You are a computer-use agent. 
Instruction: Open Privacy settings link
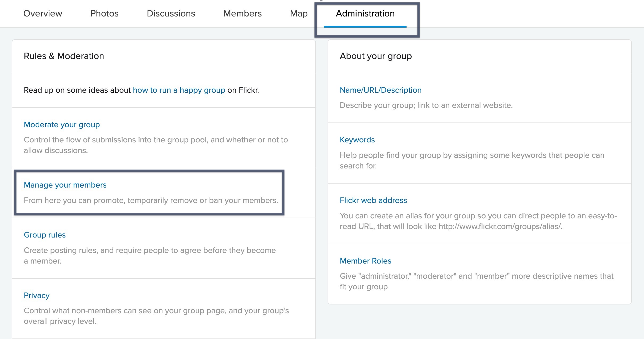click(37, 295)
